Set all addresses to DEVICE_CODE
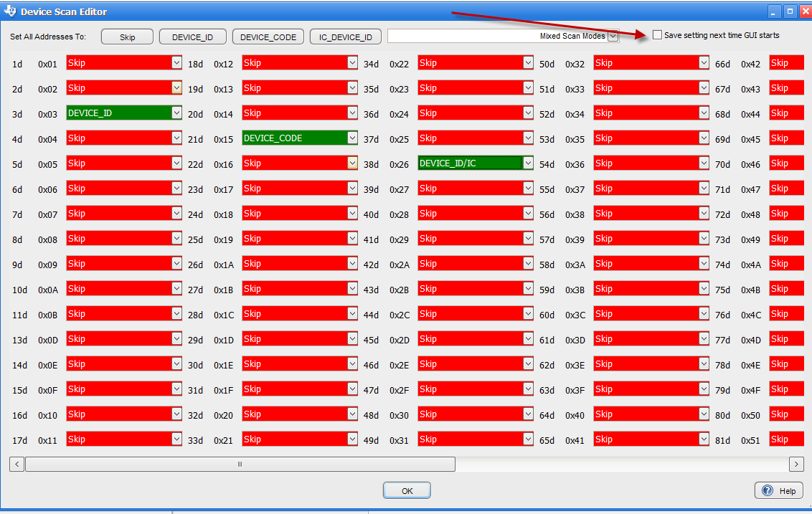Screen dimensions: 812x514 click(268, 37)
